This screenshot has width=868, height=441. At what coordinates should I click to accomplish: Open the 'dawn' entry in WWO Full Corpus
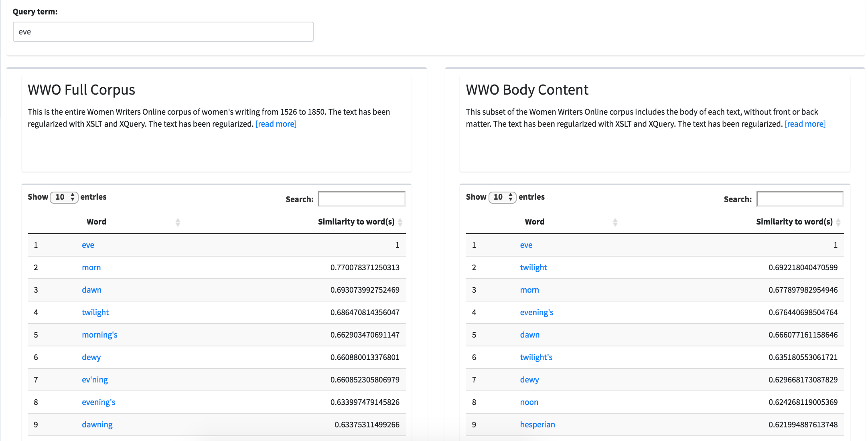tap(91, 289)
